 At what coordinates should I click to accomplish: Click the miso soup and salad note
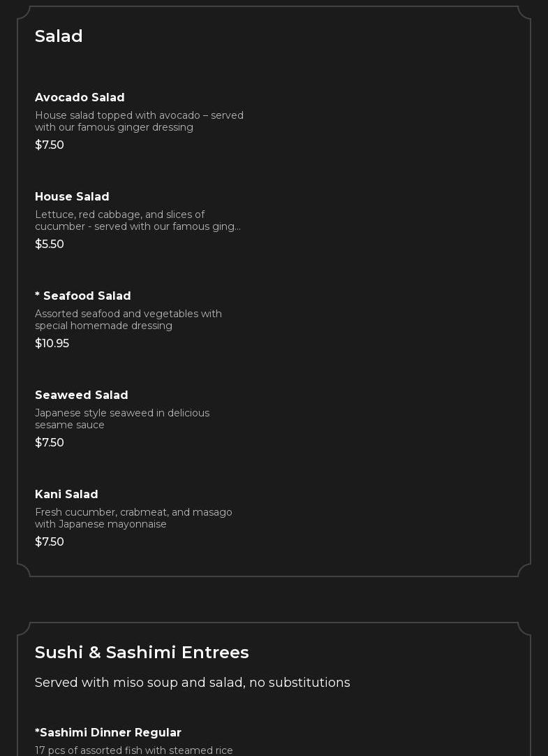[x=192, y=683]
